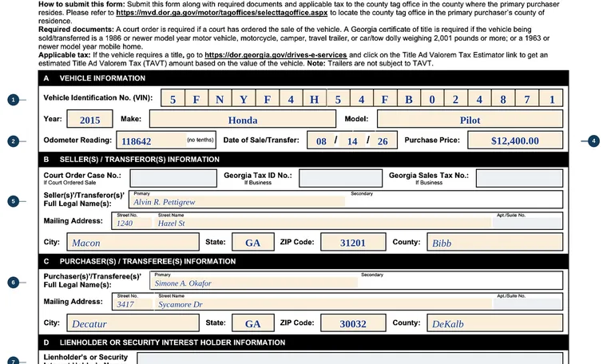The image size is (607, 364).
Task: Click the Make field showing Honda
Action: tap(243, 119)
